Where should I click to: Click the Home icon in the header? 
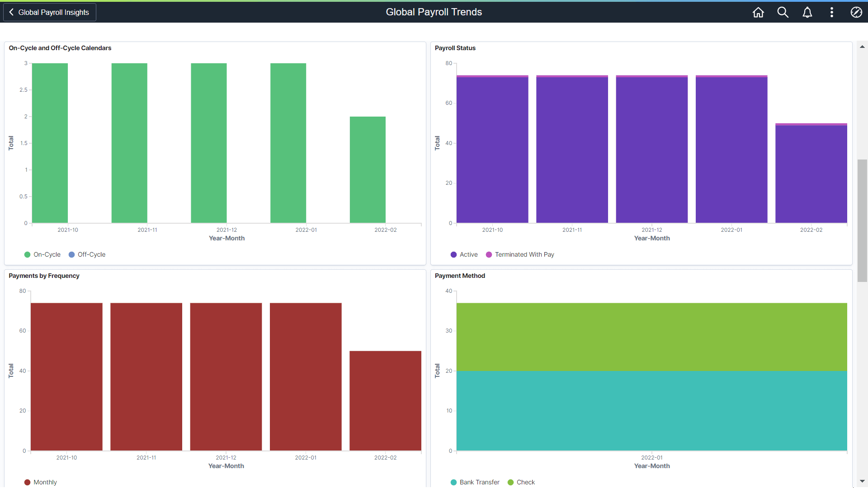point(758,12)
